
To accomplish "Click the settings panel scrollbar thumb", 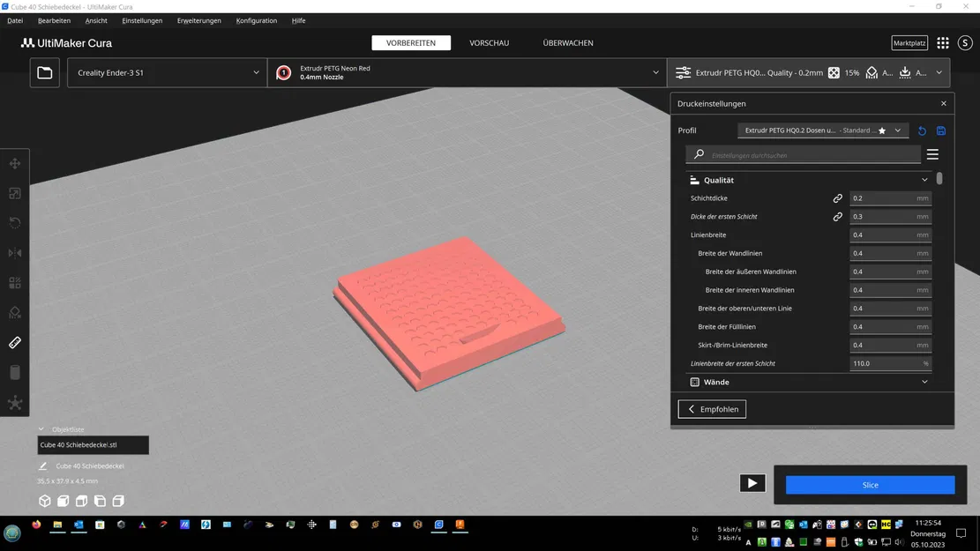I will (939, 179).
